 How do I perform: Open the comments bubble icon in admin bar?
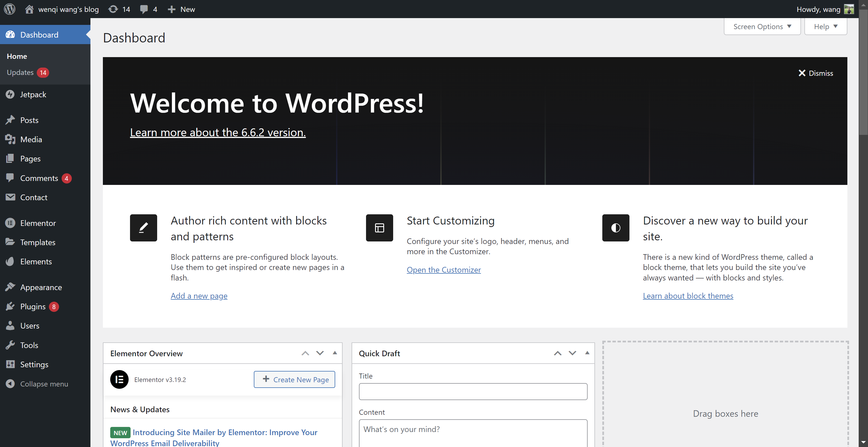tap(144, 9)
